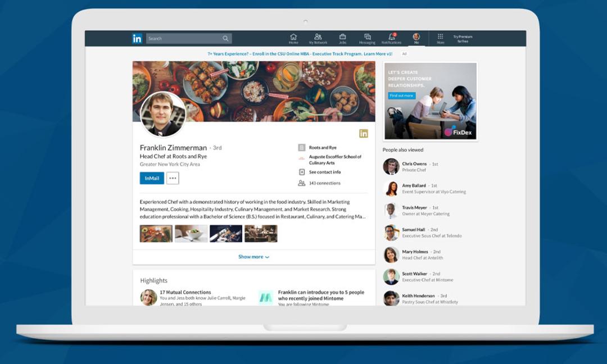Click the Try Premium for free link
The width and height of the screenshot is (607, 364).
tap(463, 39)
